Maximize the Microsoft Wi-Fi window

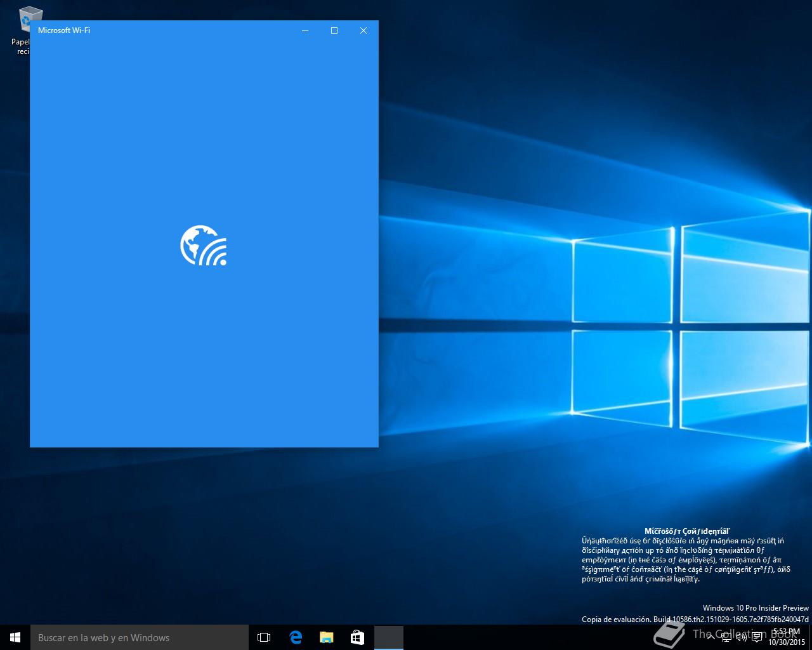pos(334,30)
